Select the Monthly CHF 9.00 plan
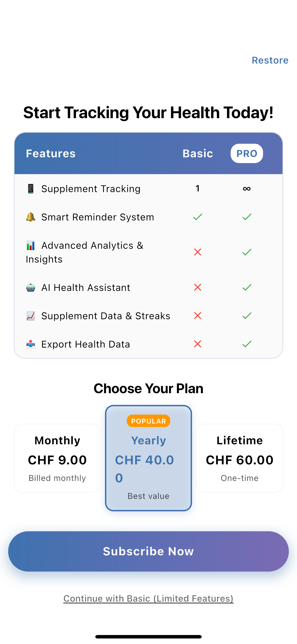 click(x=57, y=458)
